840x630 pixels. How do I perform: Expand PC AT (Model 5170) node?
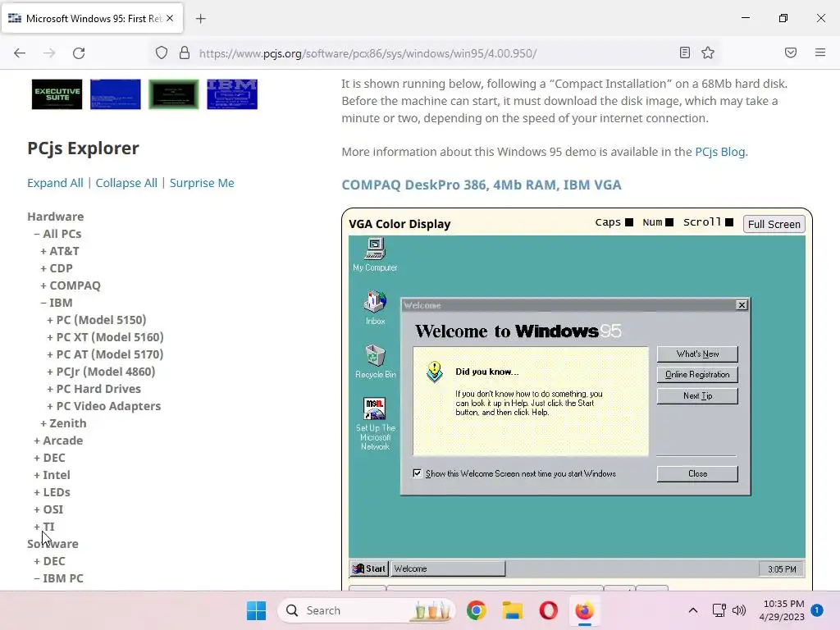(105, 354)
